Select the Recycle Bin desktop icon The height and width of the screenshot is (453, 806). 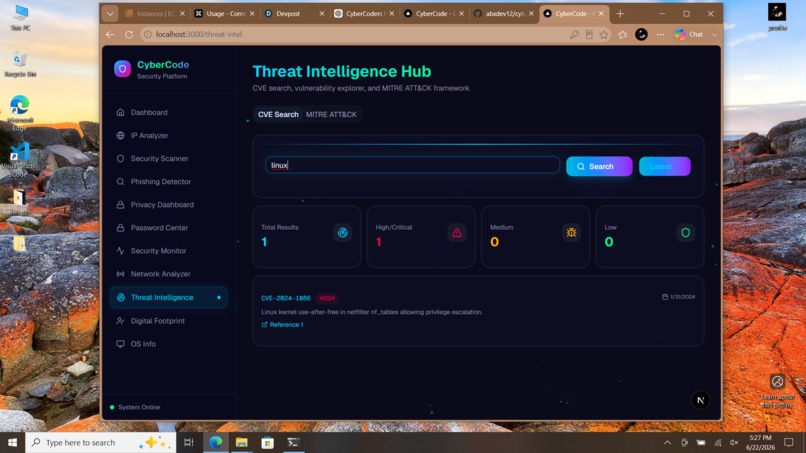point(20,64)
